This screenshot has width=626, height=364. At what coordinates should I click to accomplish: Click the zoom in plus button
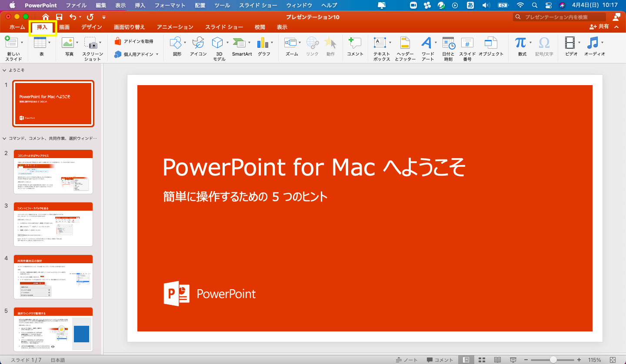tap(579, 360)
